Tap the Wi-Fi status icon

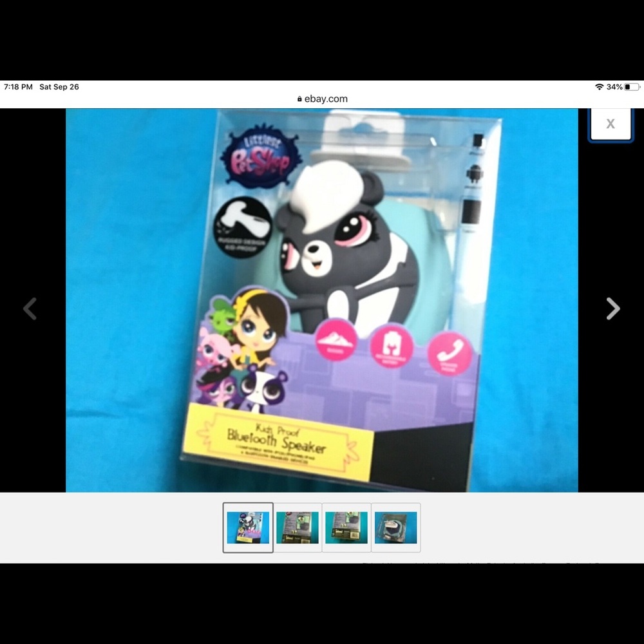coord(599,87)
